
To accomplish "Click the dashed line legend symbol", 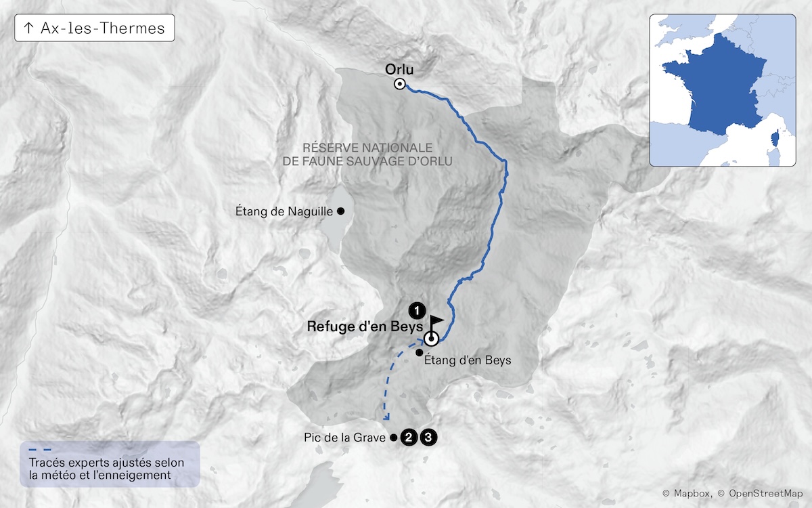I will [39, 449].
